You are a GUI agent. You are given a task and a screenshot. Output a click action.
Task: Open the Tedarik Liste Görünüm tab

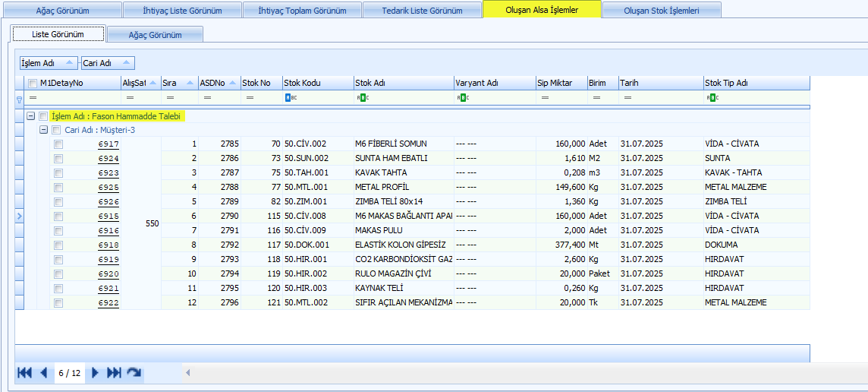(422, 11)
